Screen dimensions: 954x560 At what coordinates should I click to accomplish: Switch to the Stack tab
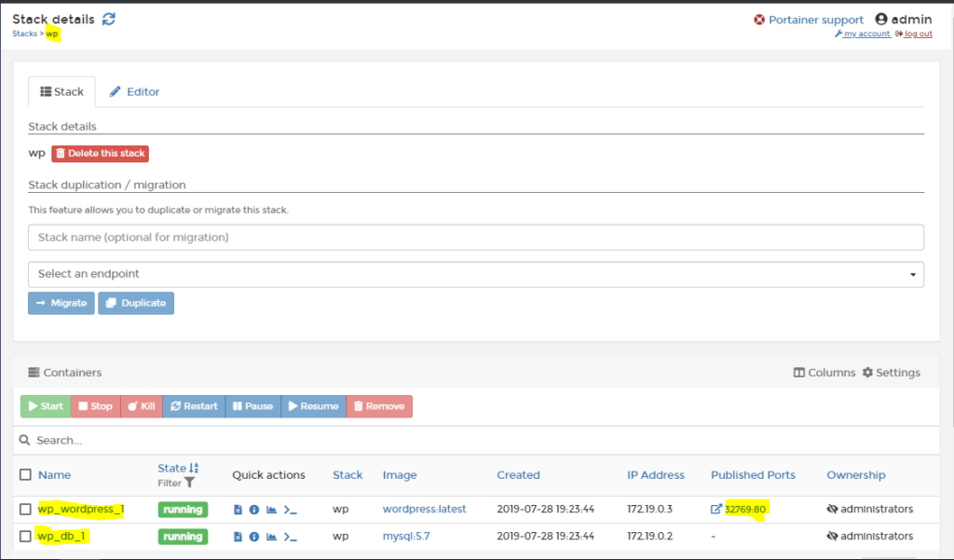point(61,91)
